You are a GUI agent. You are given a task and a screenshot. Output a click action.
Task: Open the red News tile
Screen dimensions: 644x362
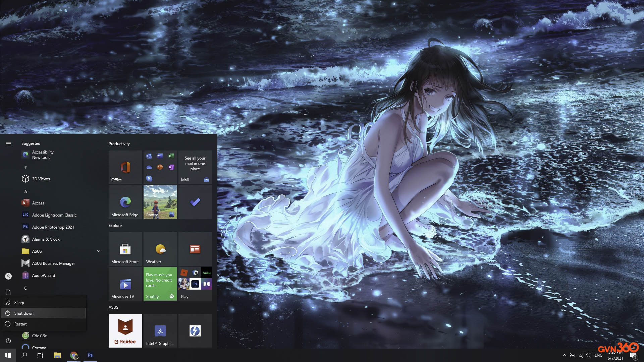click(195, 249)
